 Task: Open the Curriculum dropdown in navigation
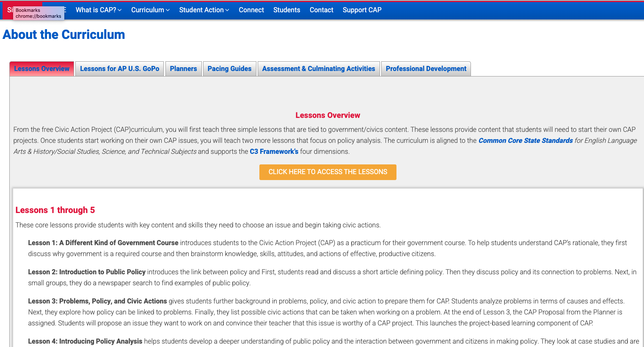point(150,10)
